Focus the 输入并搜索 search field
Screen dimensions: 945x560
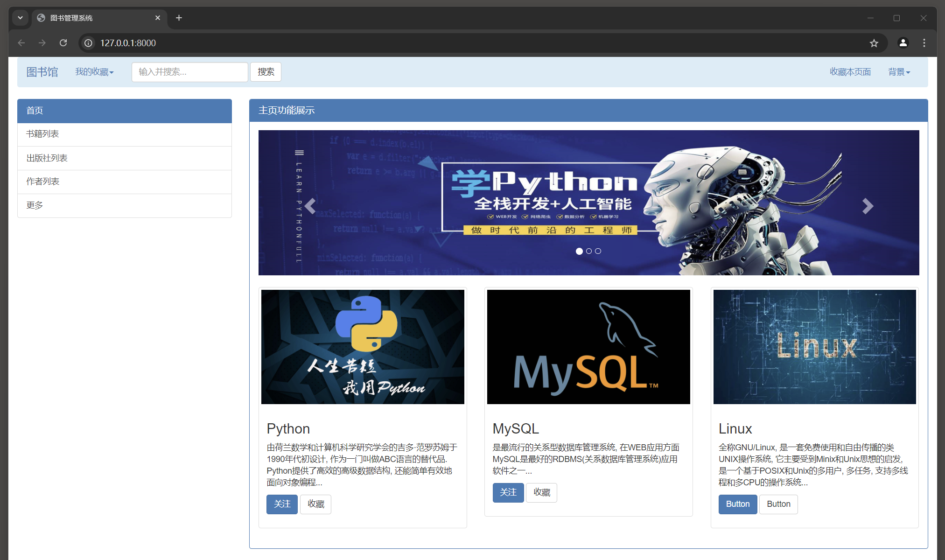coord(189,72)
